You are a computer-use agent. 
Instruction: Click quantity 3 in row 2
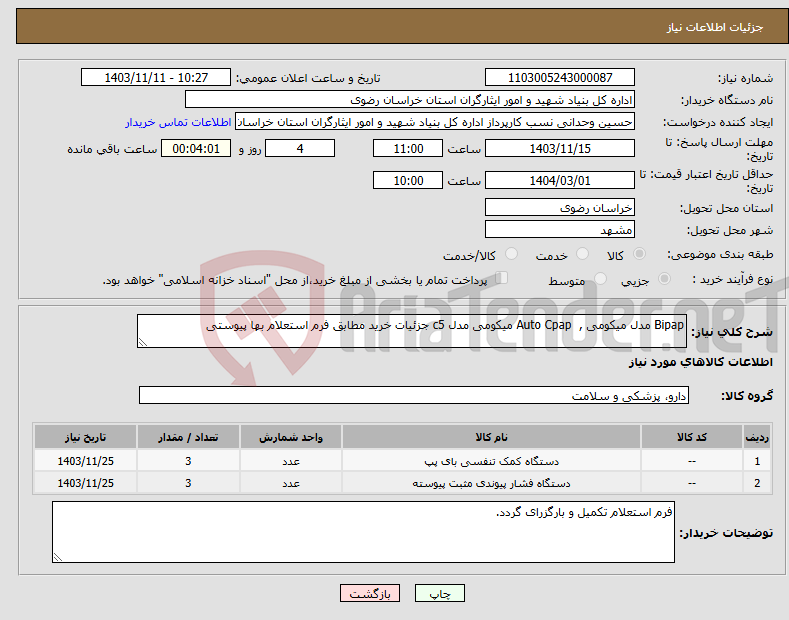click(x=188, y=483)
